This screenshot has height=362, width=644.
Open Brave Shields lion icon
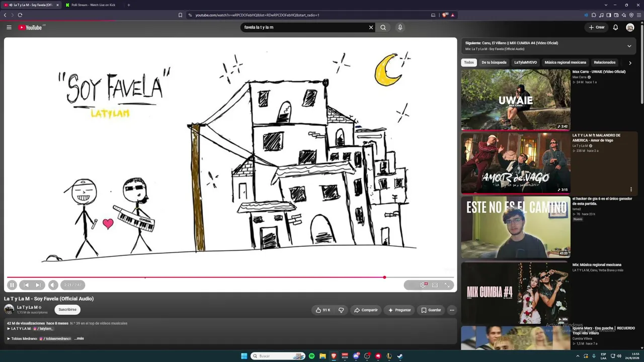pos(445,15)
